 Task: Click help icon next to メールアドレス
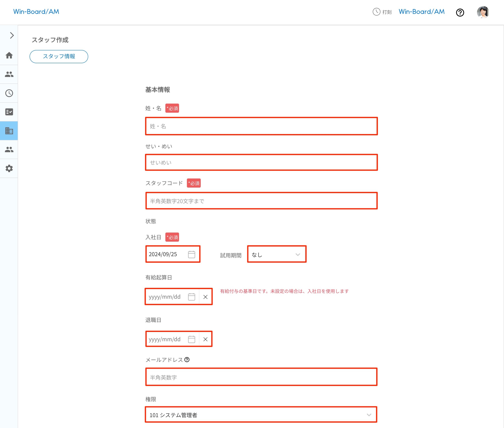[x=187, y=359]
